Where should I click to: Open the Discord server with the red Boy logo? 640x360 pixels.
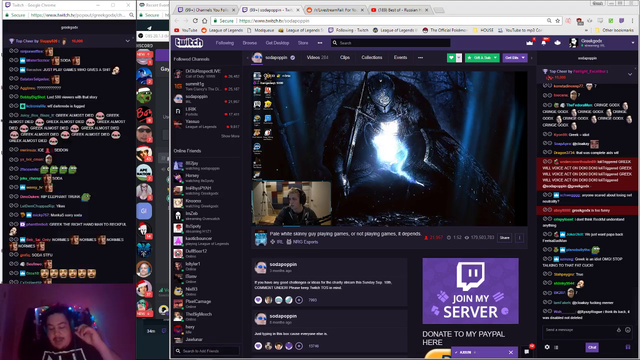[x=144, y=114]
